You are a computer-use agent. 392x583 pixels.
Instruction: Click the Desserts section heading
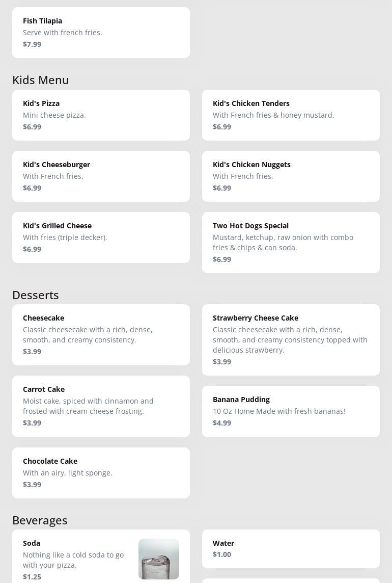[36, 295]
